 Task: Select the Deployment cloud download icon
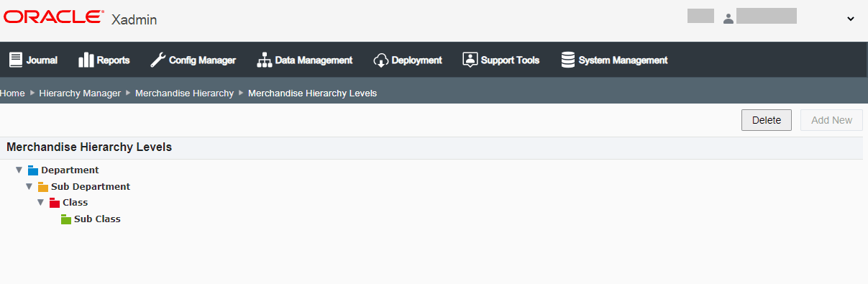coord(380,60)
